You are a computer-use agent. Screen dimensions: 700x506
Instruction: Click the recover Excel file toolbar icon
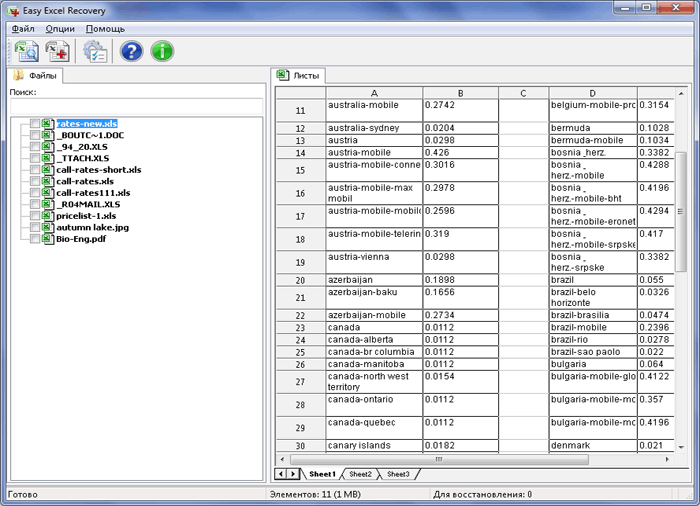(x=57, y=51)
